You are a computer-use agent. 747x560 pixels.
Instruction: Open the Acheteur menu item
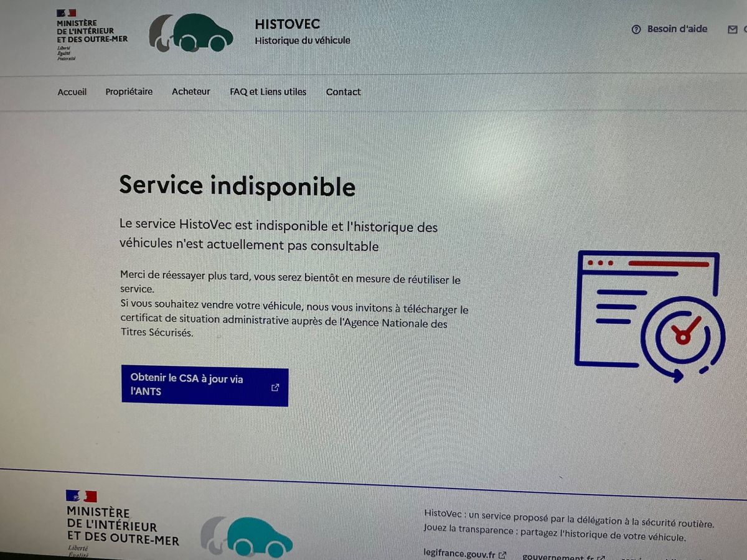(191, 91)
